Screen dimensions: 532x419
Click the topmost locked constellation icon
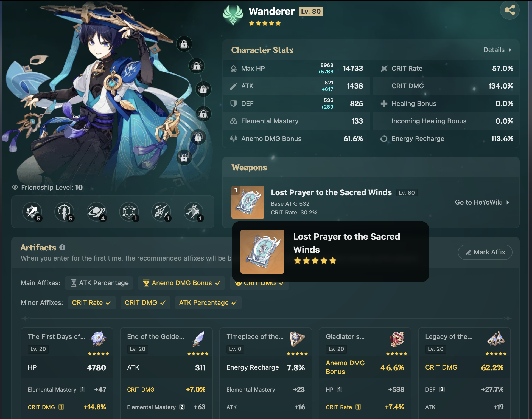click(x=184, y=44)
